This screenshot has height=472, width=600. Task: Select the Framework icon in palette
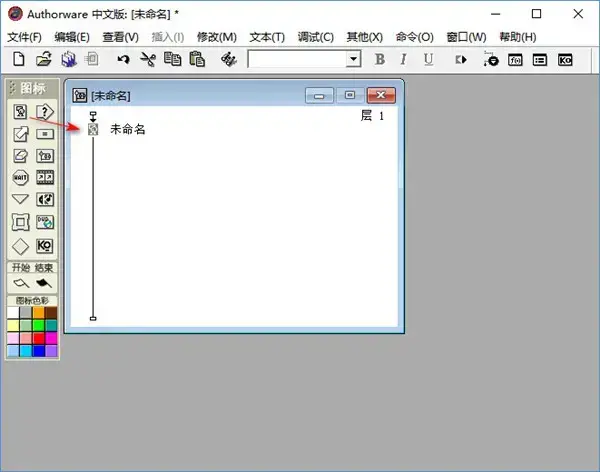coord(20,222)
